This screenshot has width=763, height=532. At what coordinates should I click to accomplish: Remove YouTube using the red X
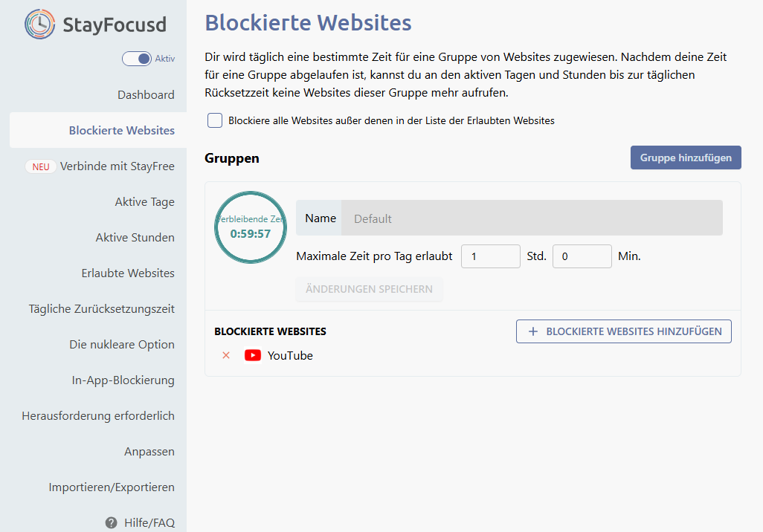coord(226,355)
